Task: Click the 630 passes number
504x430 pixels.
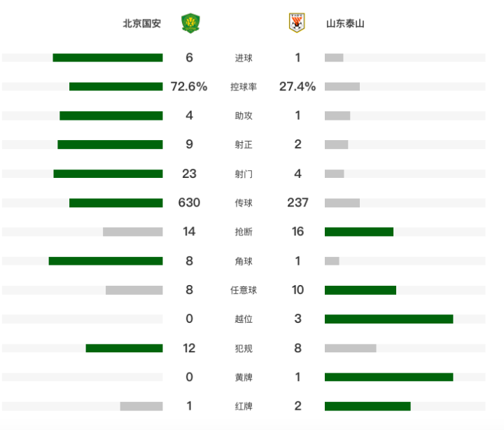Action: [x=189, y=202]
